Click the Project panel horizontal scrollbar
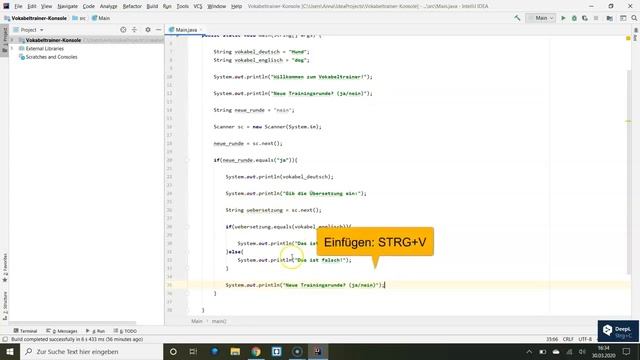The image size is (640, 360). coord(73,323)
